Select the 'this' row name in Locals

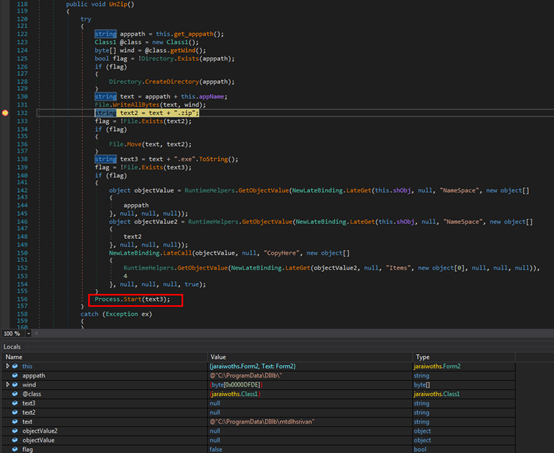pyautogui.click(x=27, y=366)
